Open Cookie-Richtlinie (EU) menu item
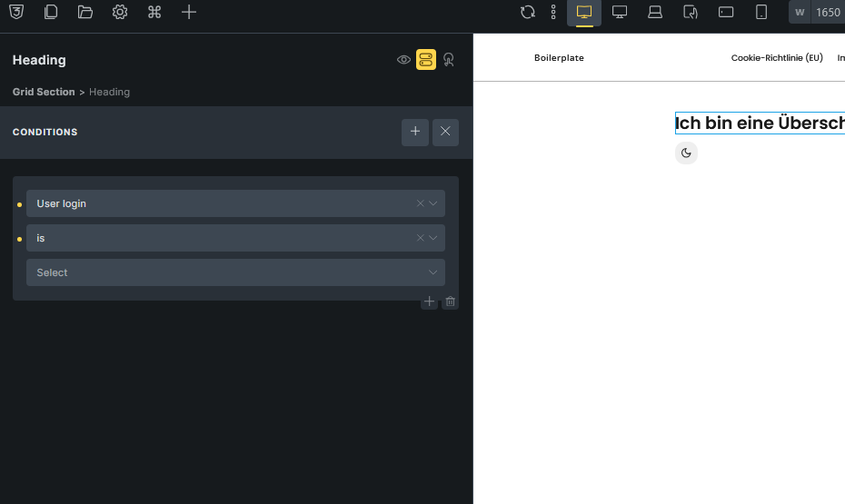This screenshot has height=504, width=845. point(777,58)
